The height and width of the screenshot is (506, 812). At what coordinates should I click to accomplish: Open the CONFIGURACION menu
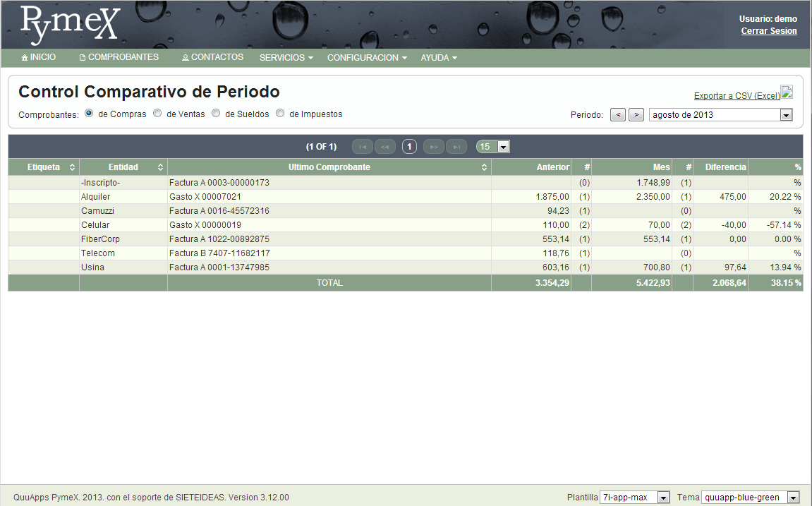[x=367, y=58]
